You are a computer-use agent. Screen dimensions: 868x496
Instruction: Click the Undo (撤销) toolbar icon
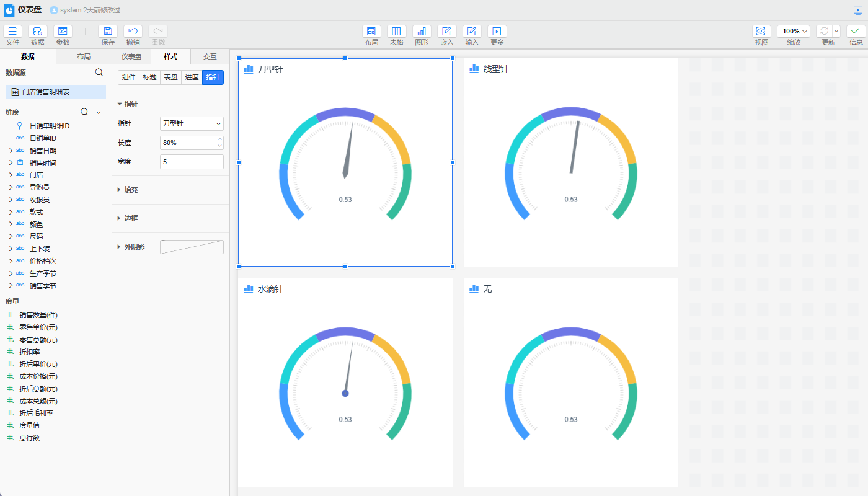[x=133, y=32]
